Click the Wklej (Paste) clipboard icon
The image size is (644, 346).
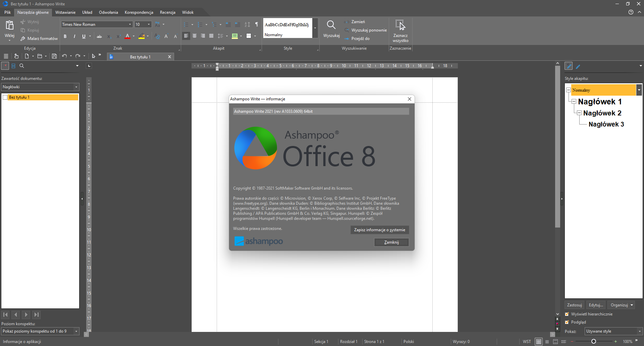pos(9,25)
